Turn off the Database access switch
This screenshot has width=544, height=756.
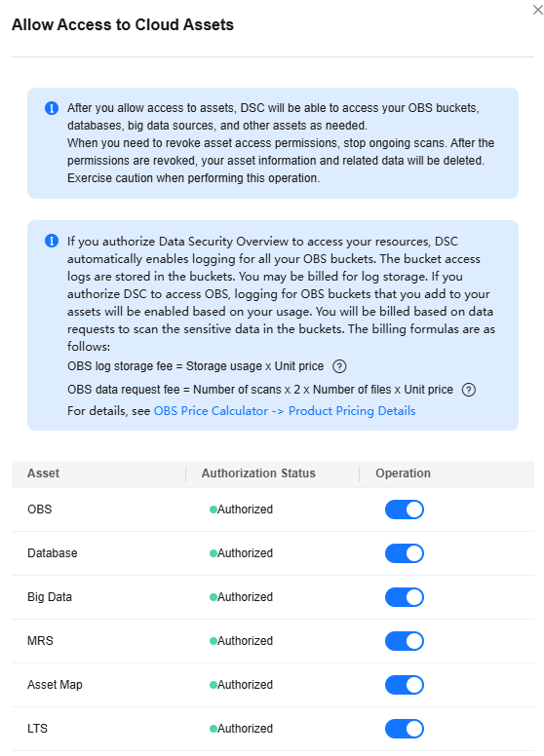click(405, 553)
